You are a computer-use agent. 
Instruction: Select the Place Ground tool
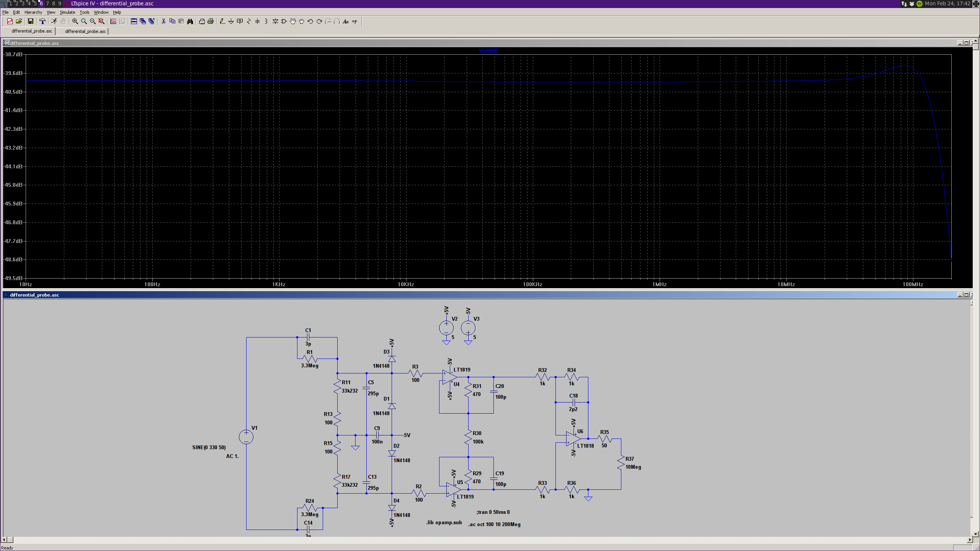(x=231, y=21)
